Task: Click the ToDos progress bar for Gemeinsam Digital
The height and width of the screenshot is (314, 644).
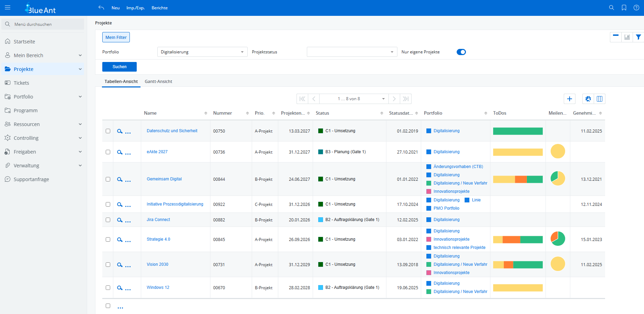Action: (518, 179)
